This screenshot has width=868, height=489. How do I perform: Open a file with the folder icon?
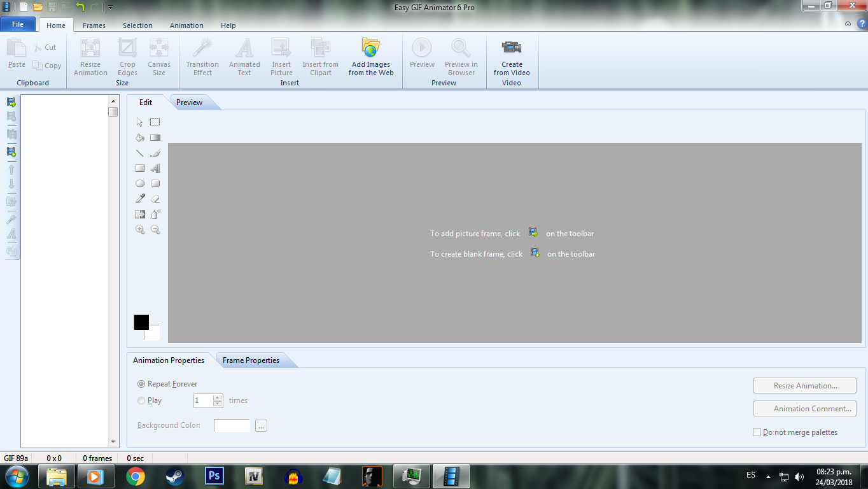[x=38, y=7]
